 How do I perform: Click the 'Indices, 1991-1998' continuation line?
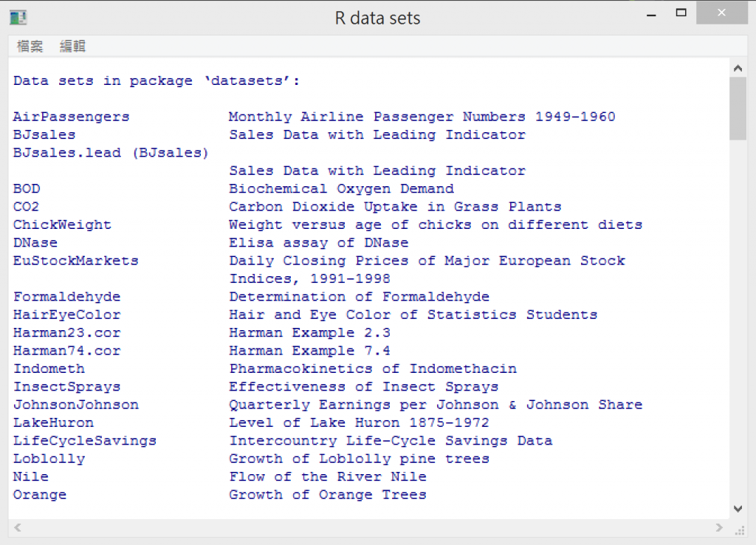(309, 278)
